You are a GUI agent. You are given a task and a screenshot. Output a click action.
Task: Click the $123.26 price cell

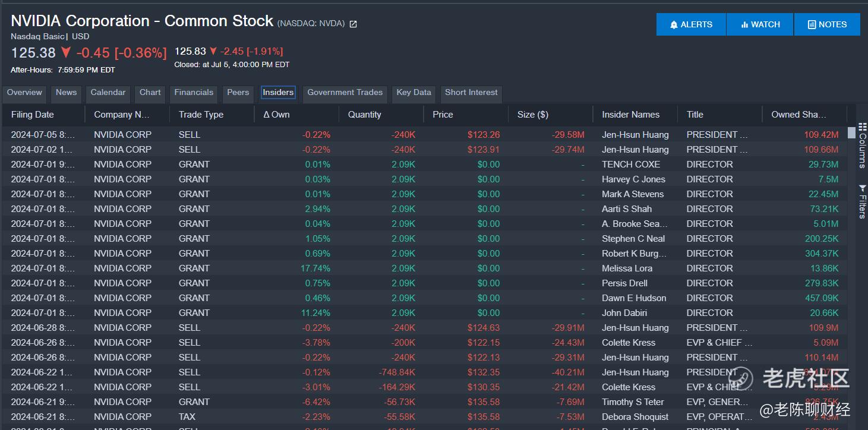484,135
